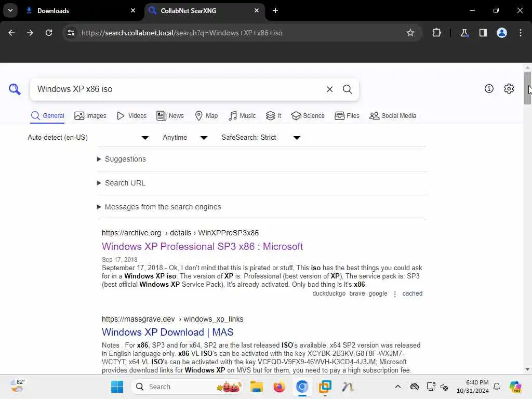Open the Anytime time range dropdown

click(x=185, y=137)
